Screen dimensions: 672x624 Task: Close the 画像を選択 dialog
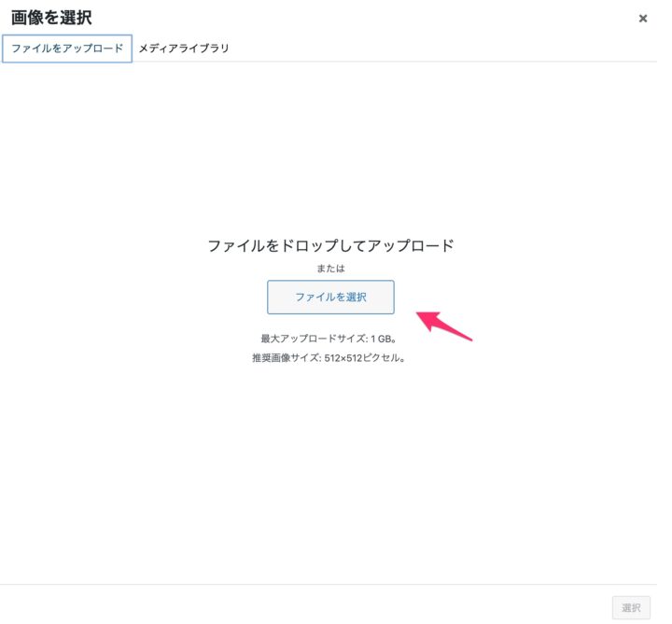click(642, 19)
